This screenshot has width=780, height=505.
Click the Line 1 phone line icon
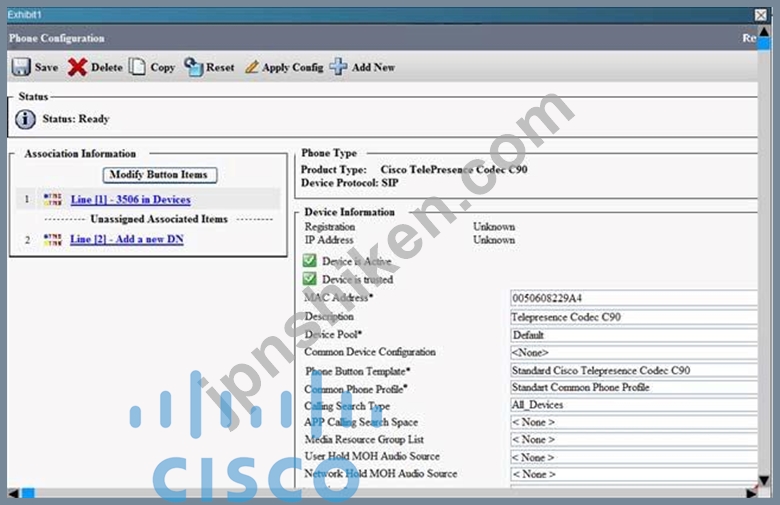[52, 200]
